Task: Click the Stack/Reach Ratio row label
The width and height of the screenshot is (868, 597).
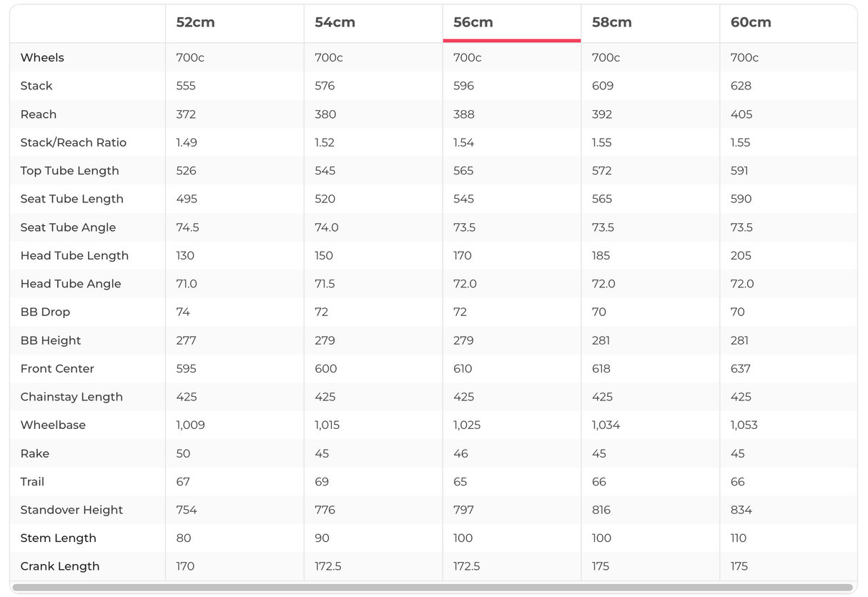Action: 73,142
